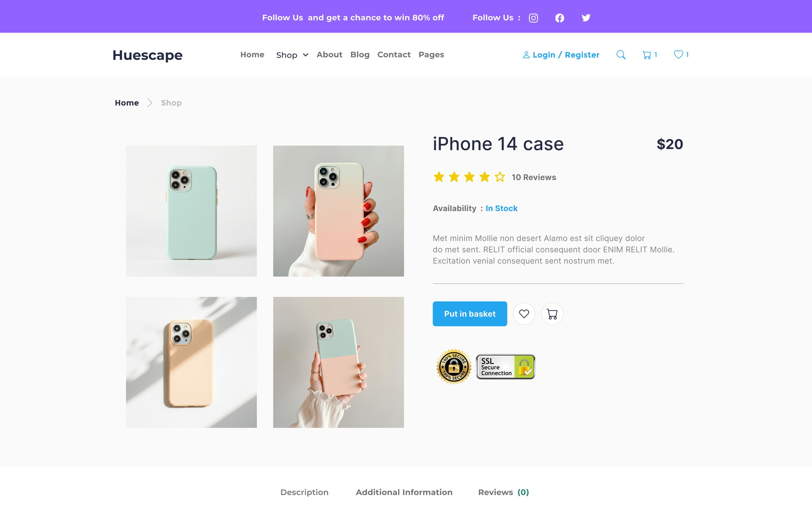This screenshot has height=508, width=812.
Task: Open the Twitter social icon
Action: 586,18
